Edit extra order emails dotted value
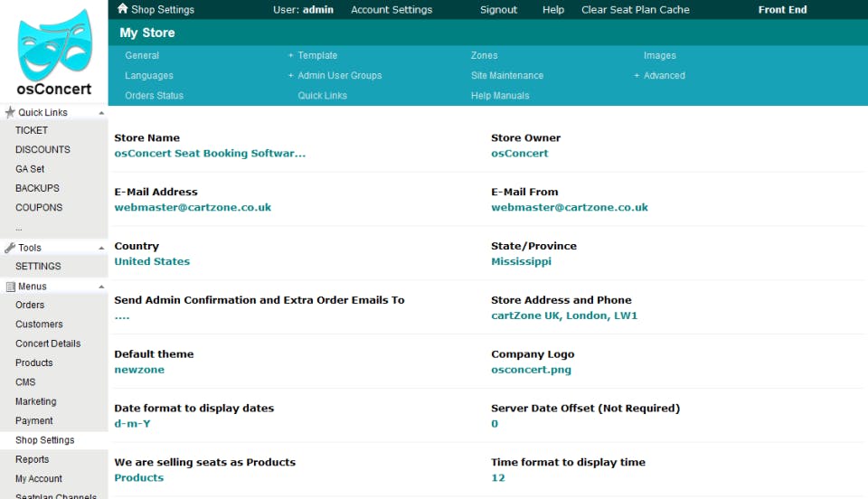 122,316
